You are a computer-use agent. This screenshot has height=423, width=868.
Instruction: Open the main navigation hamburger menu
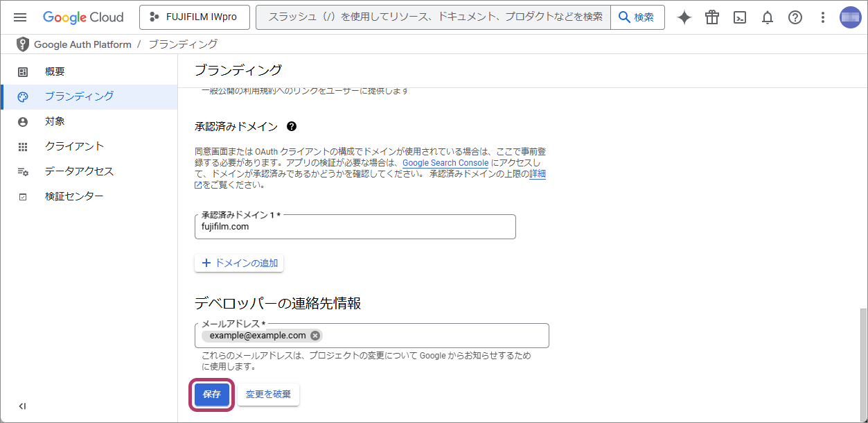click(x=19, y=17)
